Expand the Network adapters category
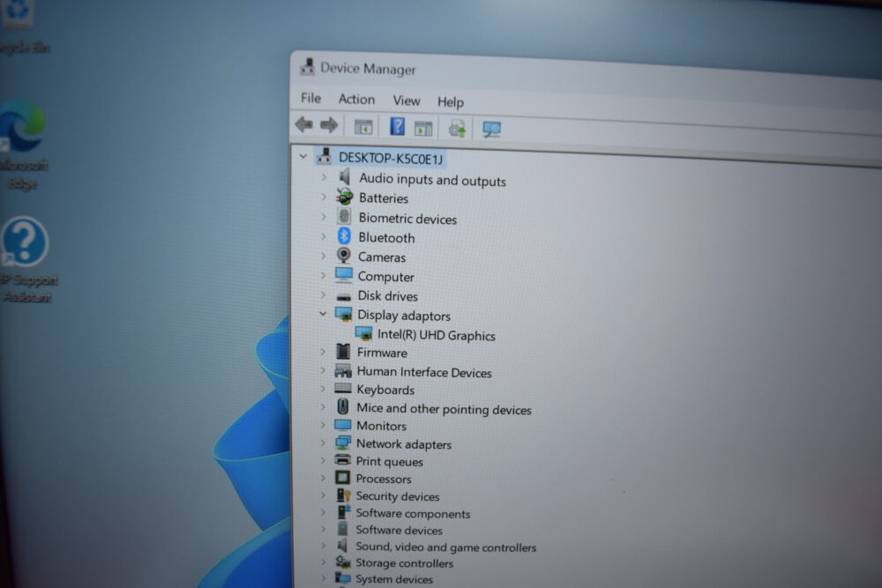Image resolution: width=882 pixels, height=588 pixels. tap(323, 443)
